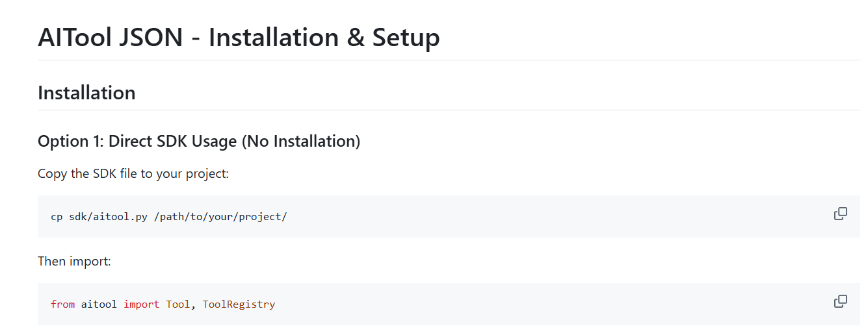Click the 'AITool JSON - Installation & Setup' title

pos(239,37)
